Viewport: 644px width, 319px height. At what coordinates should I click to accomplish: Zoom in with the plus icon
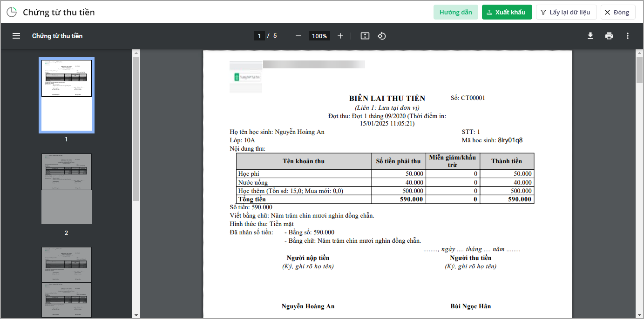(340, 36)
